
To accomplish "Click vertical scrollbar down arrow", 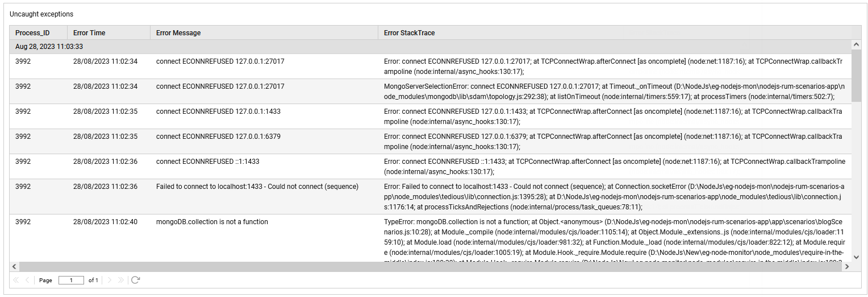I will (857, 257).
